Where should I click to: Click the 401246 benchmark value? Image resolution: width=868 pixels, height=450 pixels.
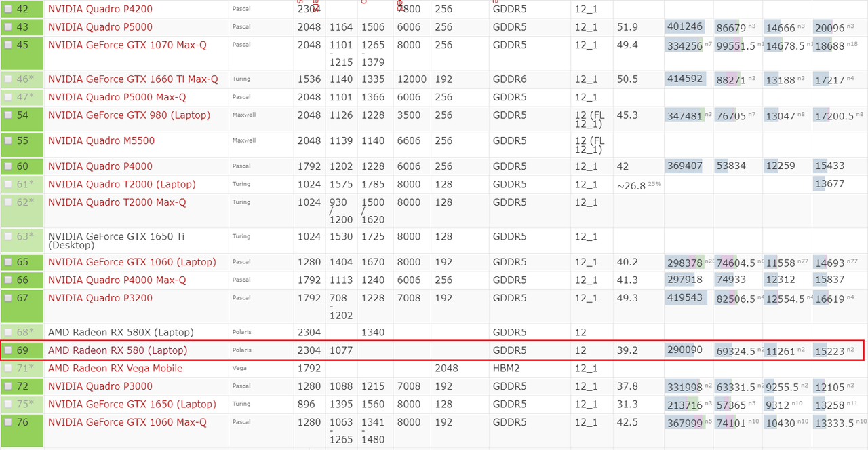tap(685, 27)
